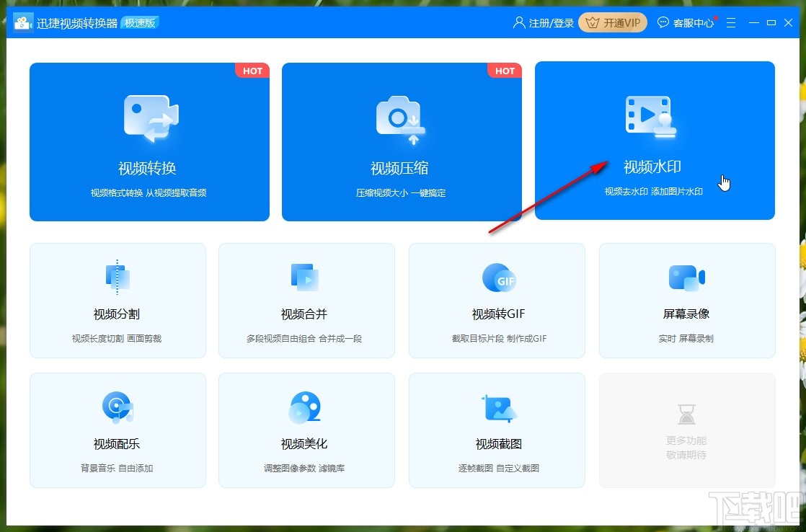Click the app logo in the title bar
The height and width of the screenshot is (532, 806).
pyautogui.click(x=23, y=22)
